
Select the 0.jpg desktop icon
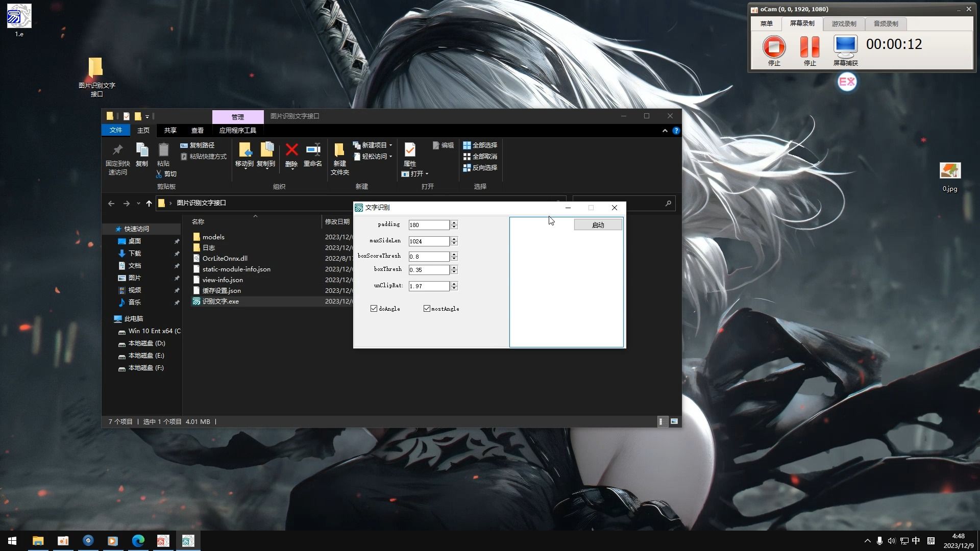[x=950, y=177]
